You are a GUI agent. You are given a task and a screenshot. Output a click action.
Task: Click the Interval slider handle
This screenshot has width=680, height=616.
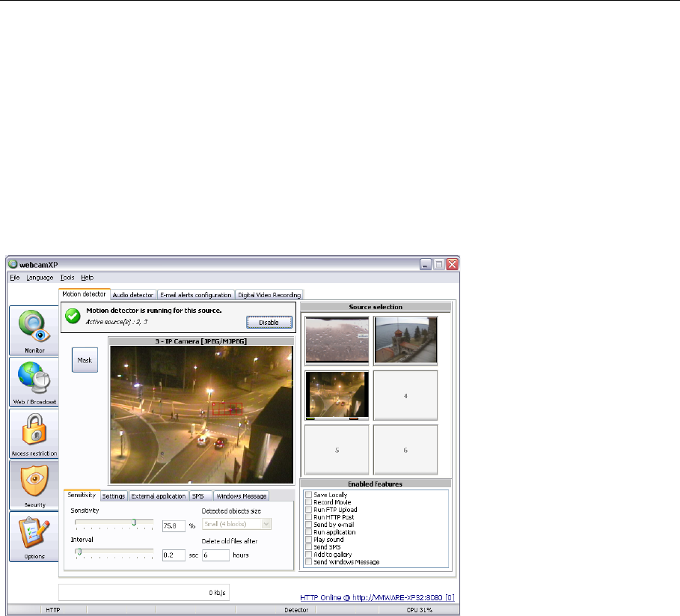coord(79,552)
